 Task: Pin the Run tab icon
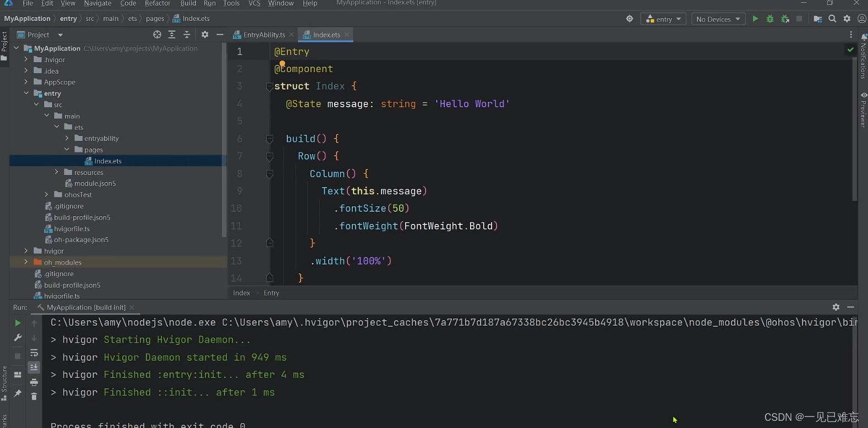[x=18, y=393]
